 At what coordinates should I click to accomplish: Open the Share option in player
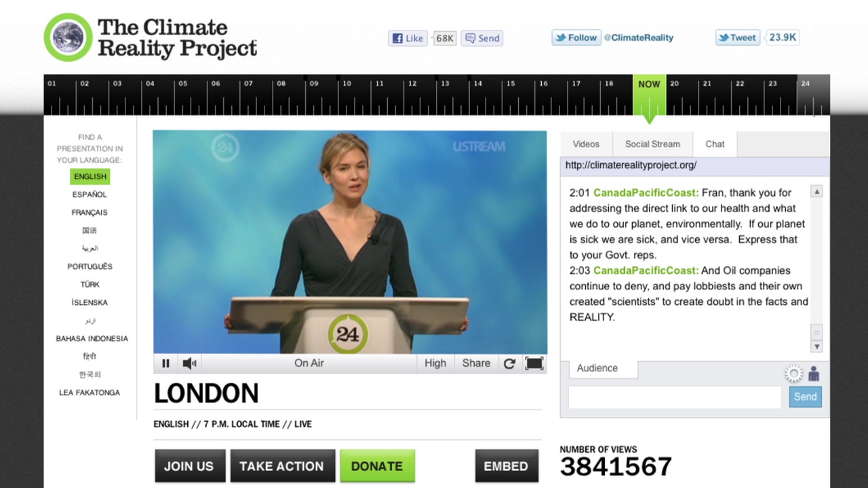coord(476,363)
